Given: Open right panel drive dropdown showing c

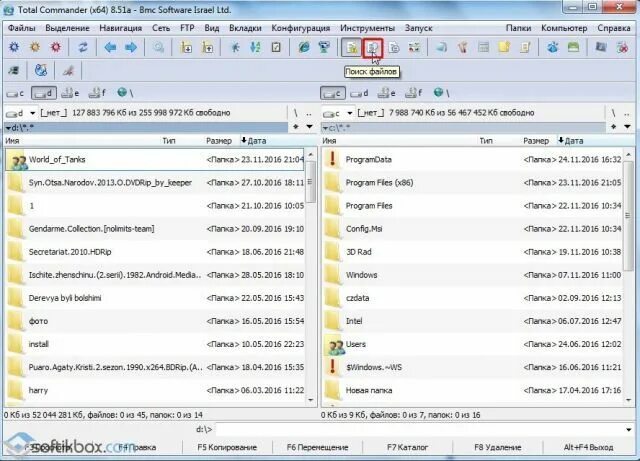Looking at the screenshot, I should 337,113.
